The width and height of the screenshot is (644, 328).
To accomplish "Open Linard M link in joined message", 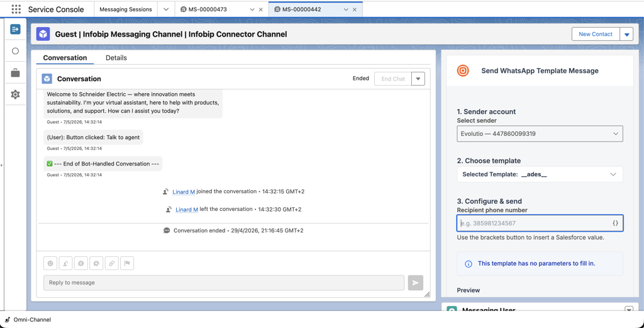I will (x=184, y=192).
